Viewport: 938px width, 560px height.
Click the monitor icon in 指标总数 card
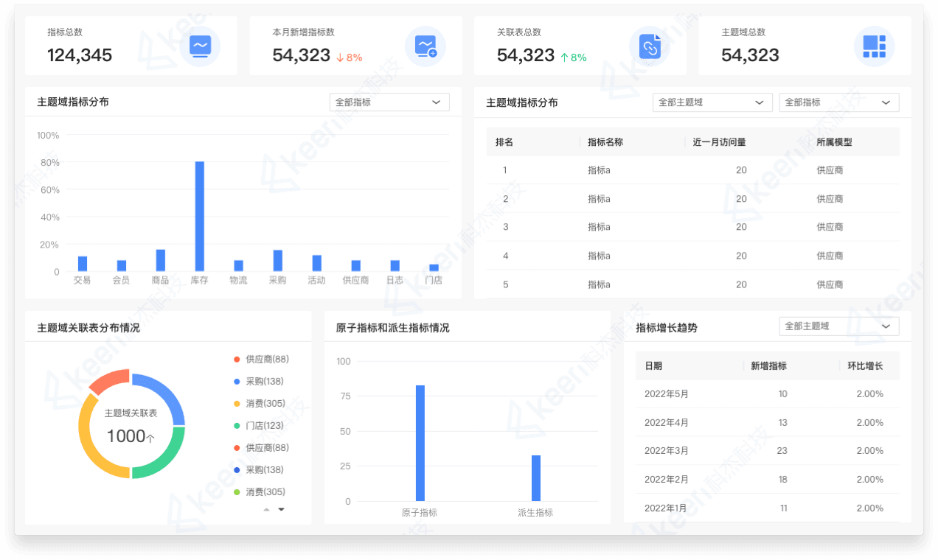[x=200, y=46]
